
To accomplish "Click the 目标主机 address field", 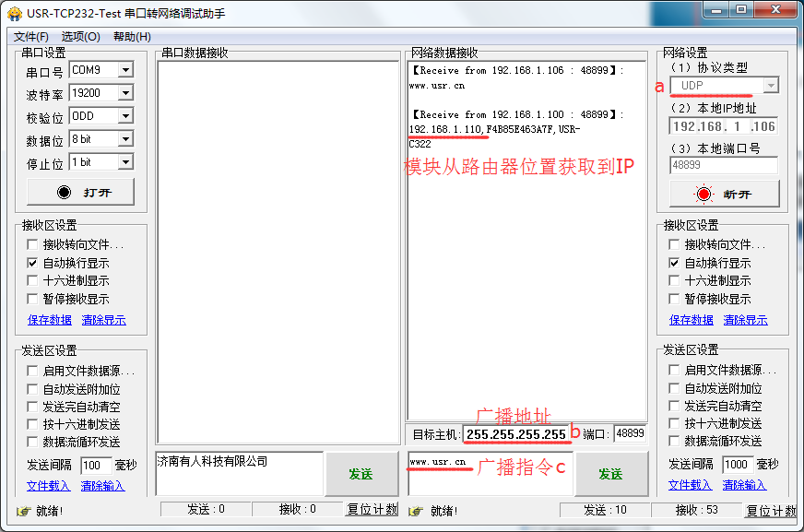I will [515, 433].
